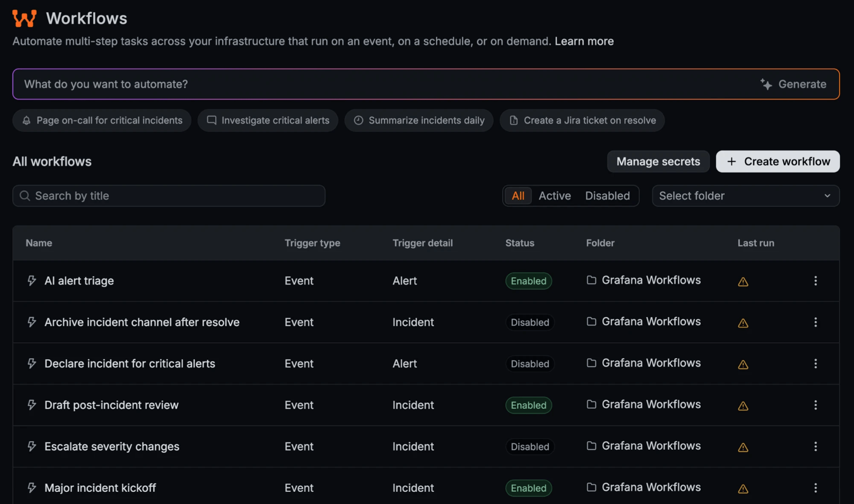Click folder icon in Escalate severity changes row

(x=591, y=446)
